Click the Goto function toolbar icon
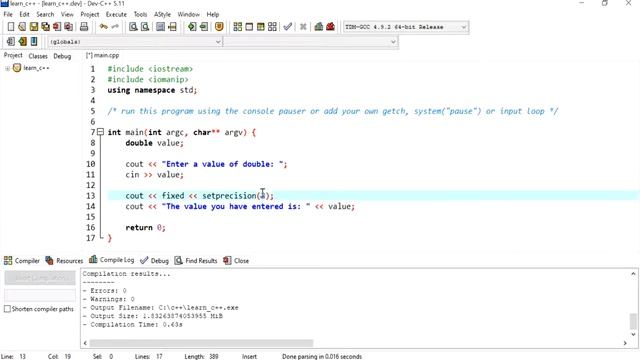 click(x=160, y=27)
